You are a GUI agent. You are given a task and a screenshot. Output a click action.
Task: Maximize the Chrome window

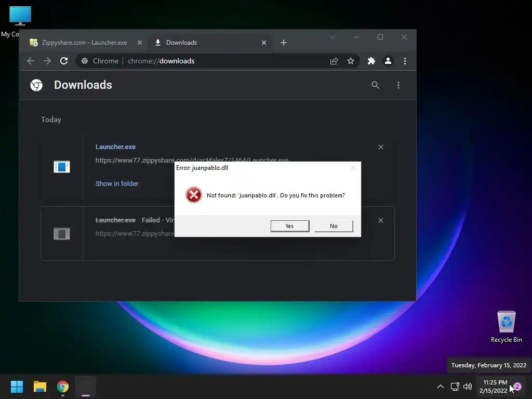click(x=380, y=37)
